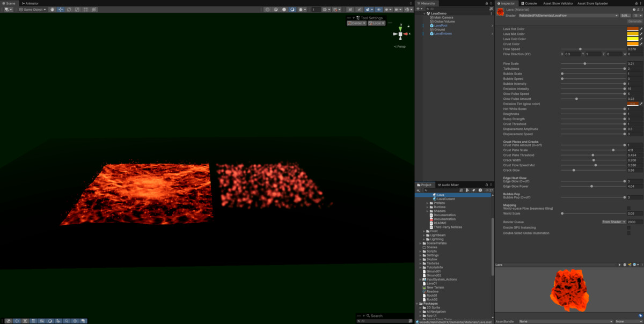Image resolution: width=644 pixels, height=324 pixels.
Task: Open the LavaPool prefab arrow
Action: click(492, 25)
